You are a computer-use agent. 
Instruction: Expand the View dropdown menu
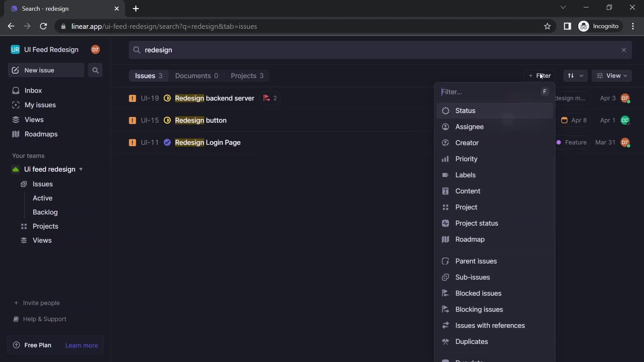coord(613,75)
